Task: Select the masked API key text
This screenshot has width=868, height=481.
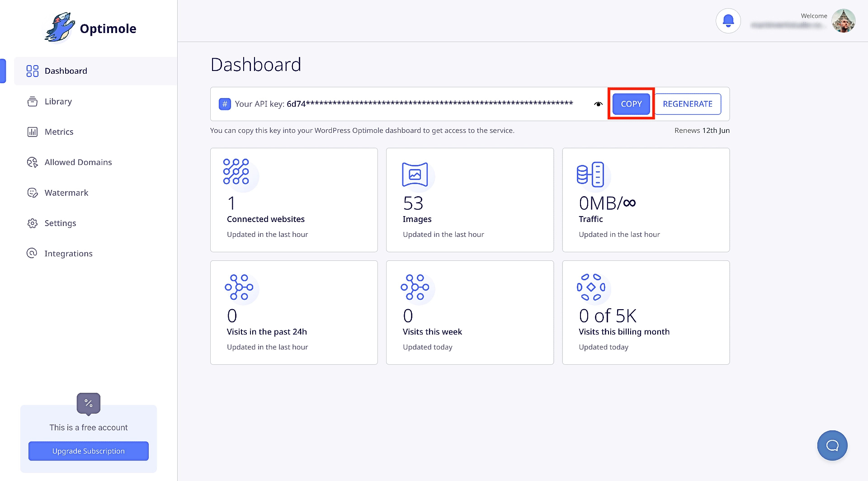Action: pyautogui.click(x=430, y=104)
